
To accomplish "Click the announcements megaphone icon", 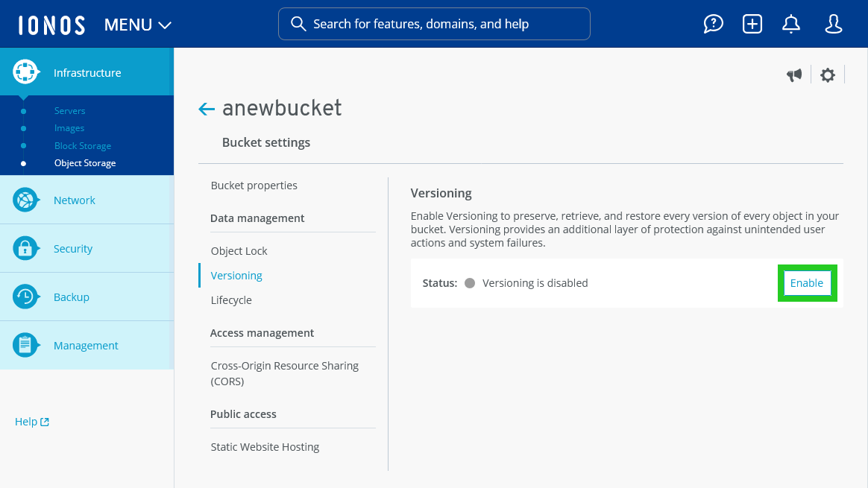I will coord(794,75).
